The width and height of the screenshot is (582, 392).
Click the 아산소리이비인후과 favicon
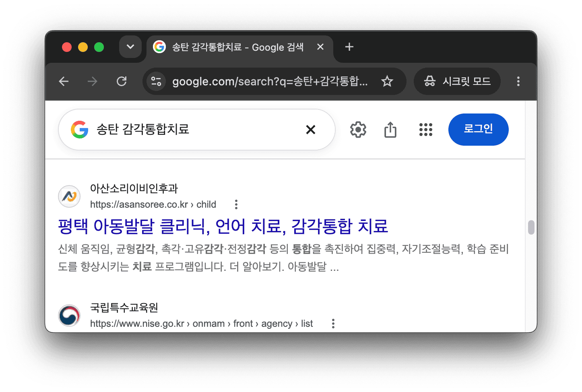[69, 196]
